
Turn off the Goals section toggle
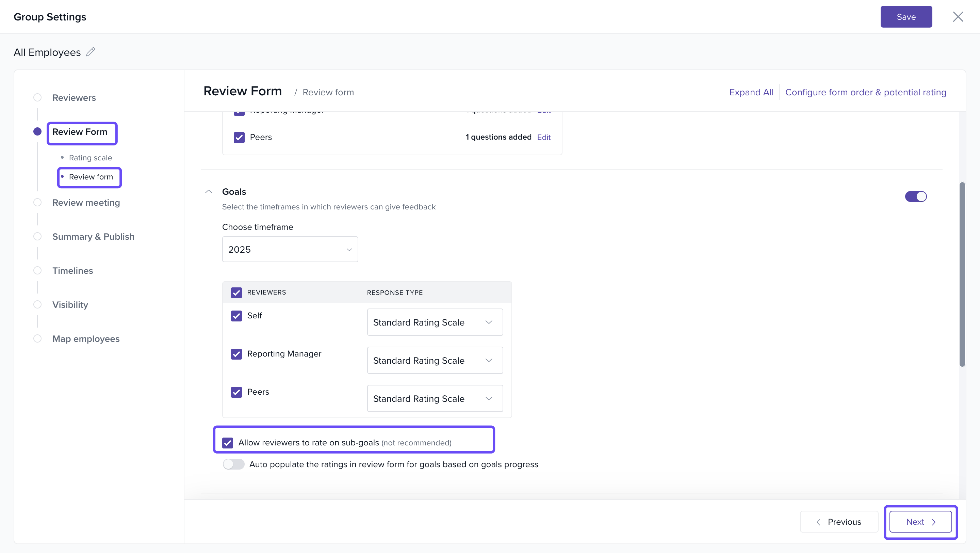pyautogui.click(x=915, y=196)
